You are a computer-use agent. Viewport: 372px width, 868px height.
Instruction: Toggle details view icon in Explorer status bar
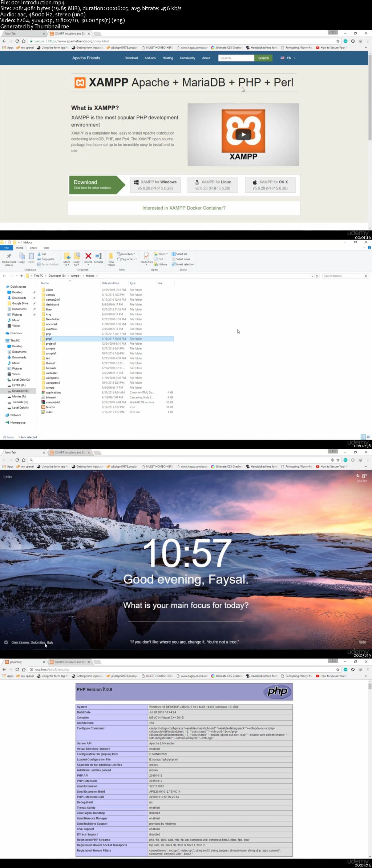[363, 437]
